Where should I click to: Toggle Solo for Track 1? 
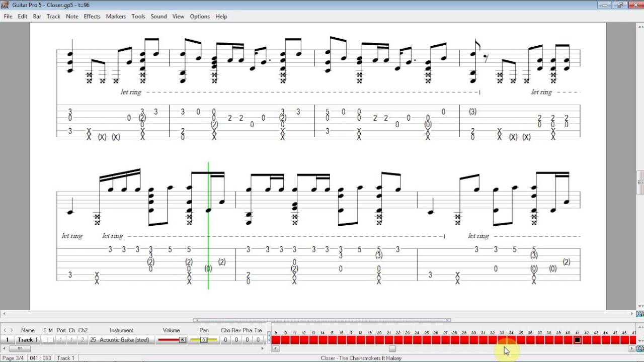pos(45,340)
